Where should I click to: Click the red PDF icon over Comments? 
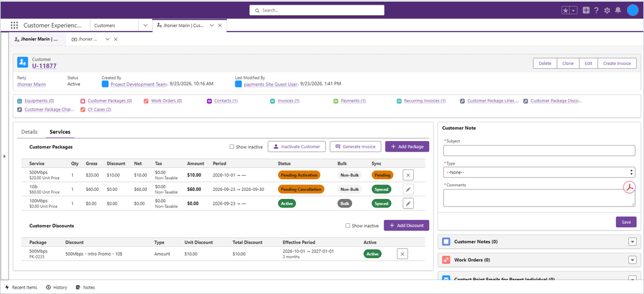coord(629,187)
